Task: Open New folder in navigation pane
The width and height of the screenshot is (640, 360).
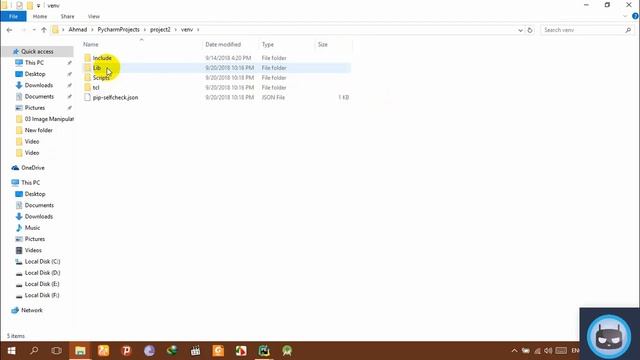Action: point(38,130)
